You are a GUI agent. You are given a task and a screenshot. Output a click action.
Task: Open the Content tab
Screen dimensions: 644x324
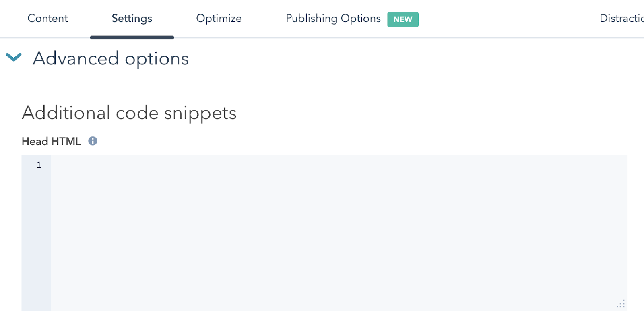click(47, 19)
